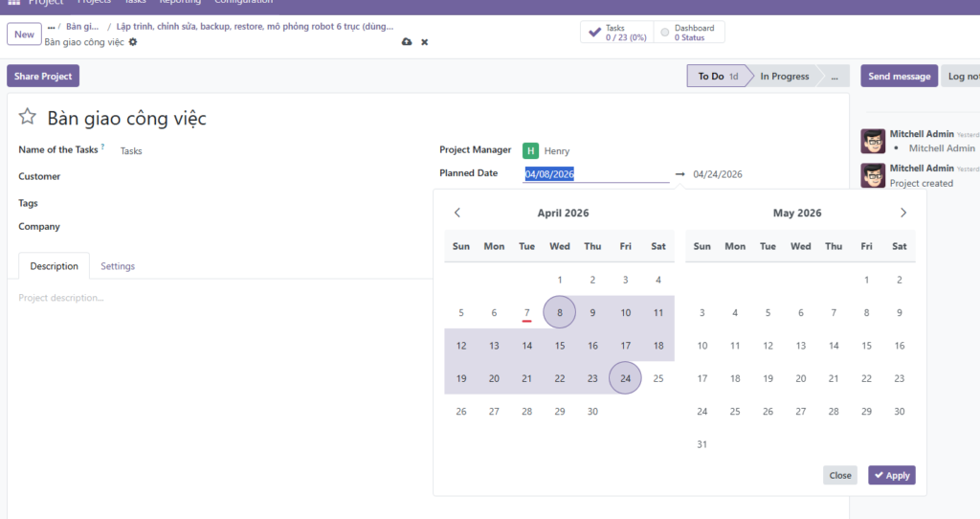Open the gear actions menu beside project name
The width and height of the screenshot is (980, 519).
[x=133, y=42]
